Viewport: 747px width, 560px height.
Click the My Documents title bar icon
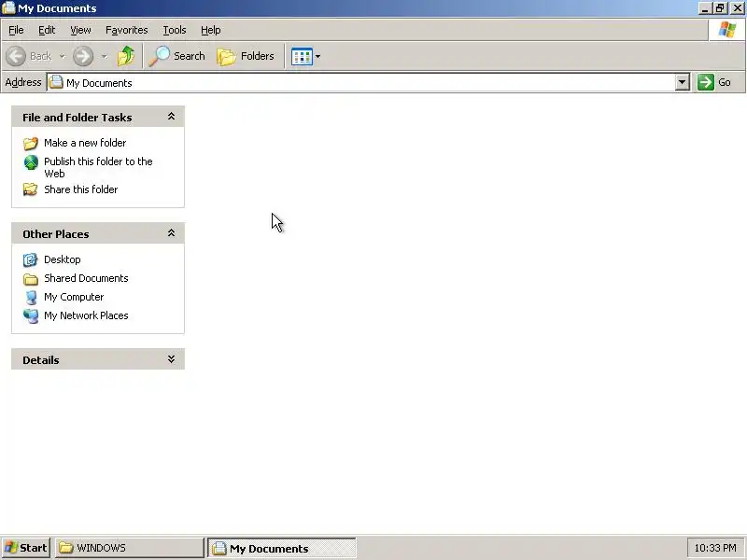[x=8, y=8]
